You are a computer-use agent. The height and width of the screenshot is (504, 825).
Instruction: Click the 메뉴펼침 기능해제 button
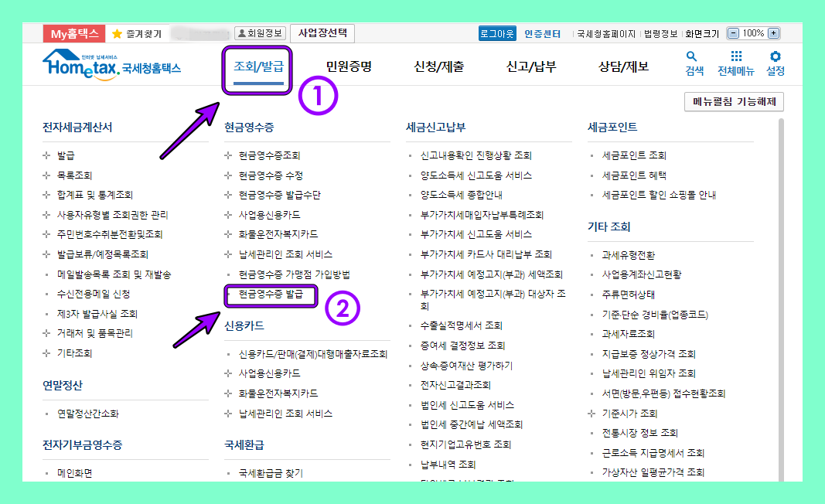pyautogui.click(x=733, y=101)
